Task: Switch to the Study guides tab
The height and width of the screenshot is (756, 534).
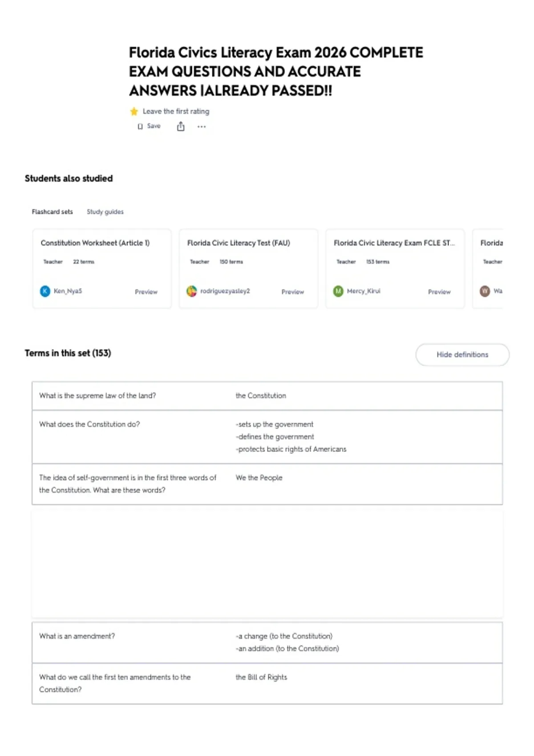Action: tap(105, 212)
